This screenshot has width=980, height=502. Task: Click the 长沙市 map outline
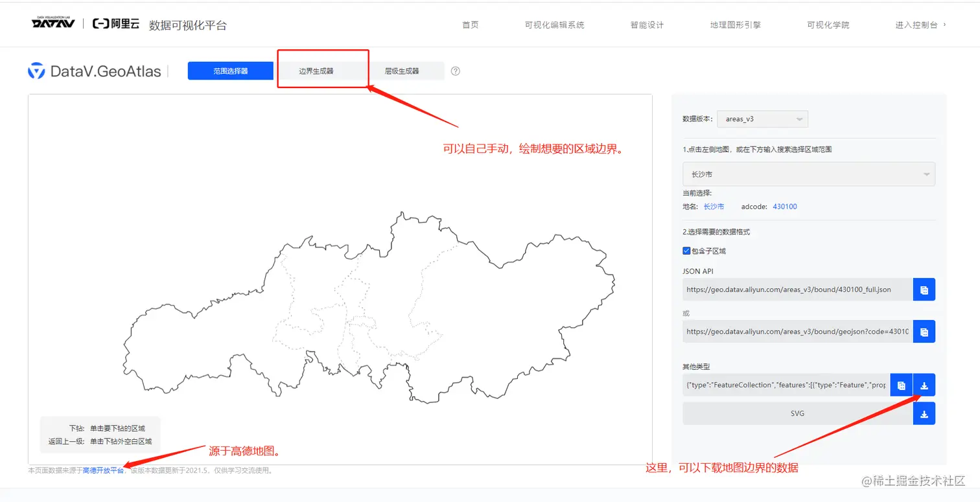tap(369, 308)
